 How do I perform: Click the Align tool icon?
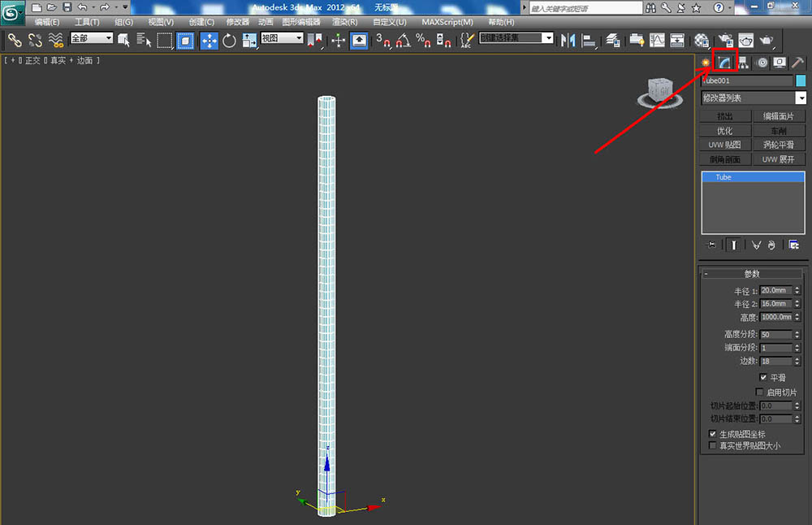589,41
